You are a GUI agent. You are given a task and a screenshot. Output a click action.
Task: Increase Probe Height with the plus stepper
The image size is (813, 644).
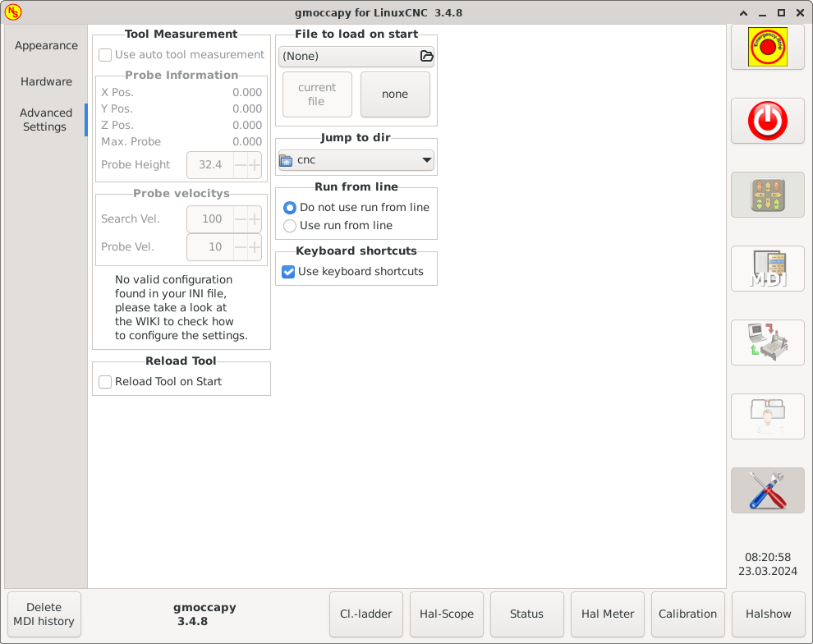tap(255, 164)
